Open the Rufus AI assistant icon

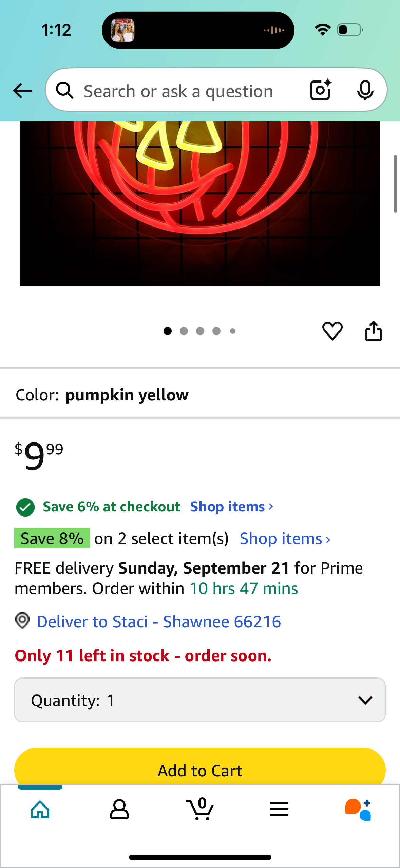358,810
